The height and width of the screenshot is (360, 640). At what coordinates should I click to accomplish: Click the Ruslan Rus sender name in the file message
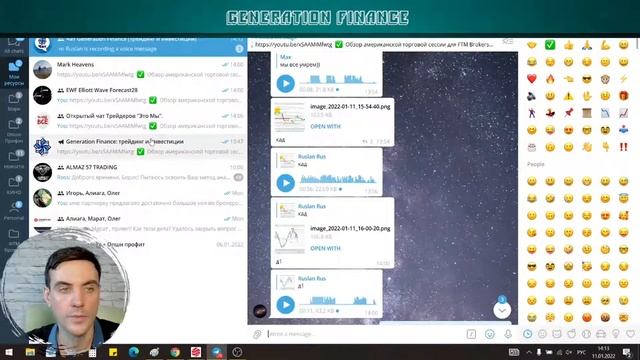[x=312, y=206]
